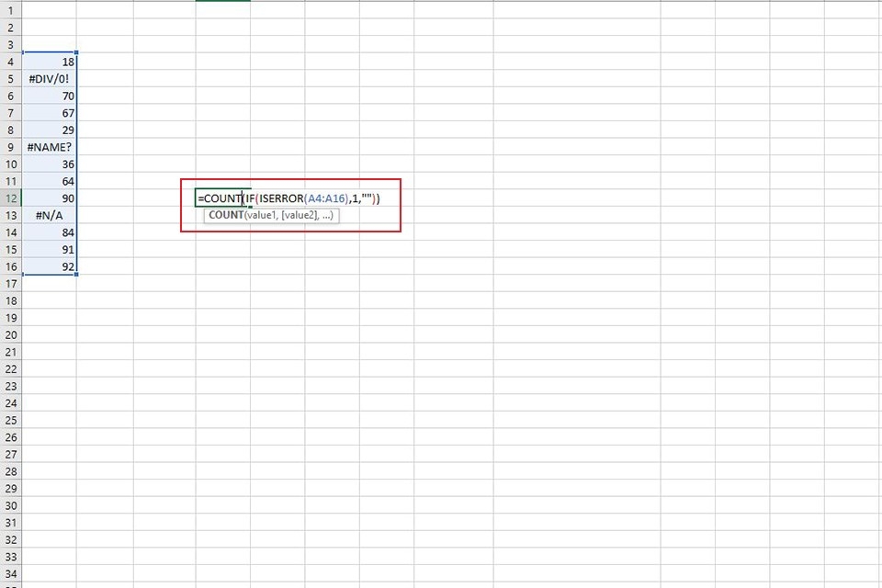This screenshot has width=882, height=588.
Task: Select row 17 header
Action: [x=11, y=283]
